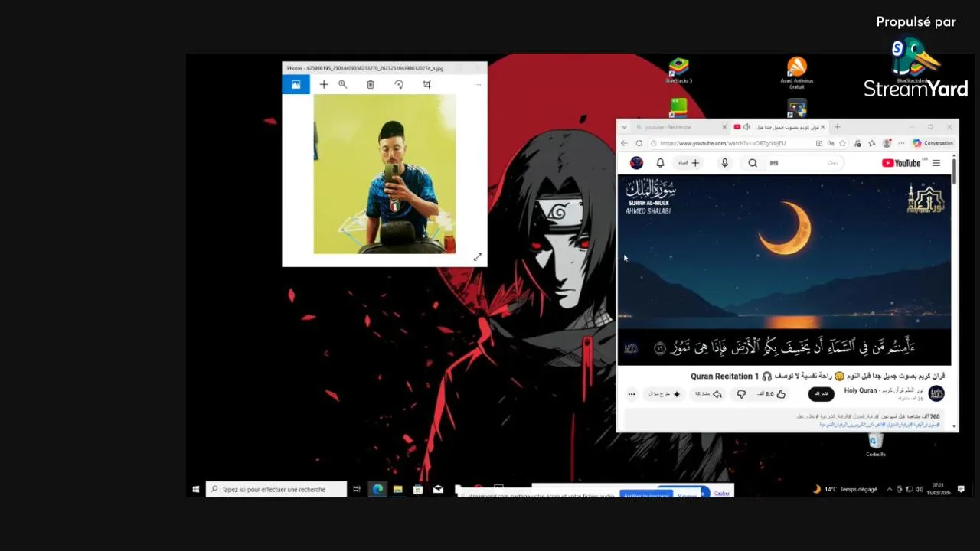Open Holy Quran channel avatar
Image resolution: width=980 pixels, height=551 pixels.
coord(936,393)
